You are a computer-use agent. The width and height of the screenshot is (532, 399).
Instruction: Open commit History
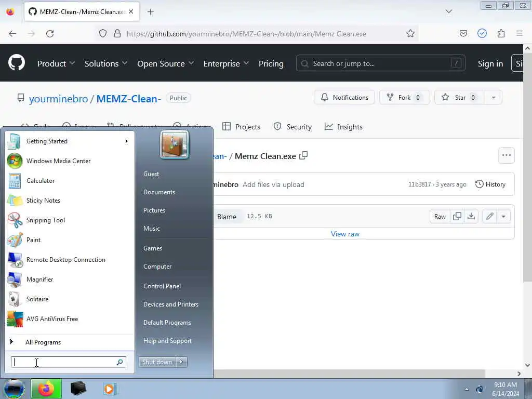[490, 184]
